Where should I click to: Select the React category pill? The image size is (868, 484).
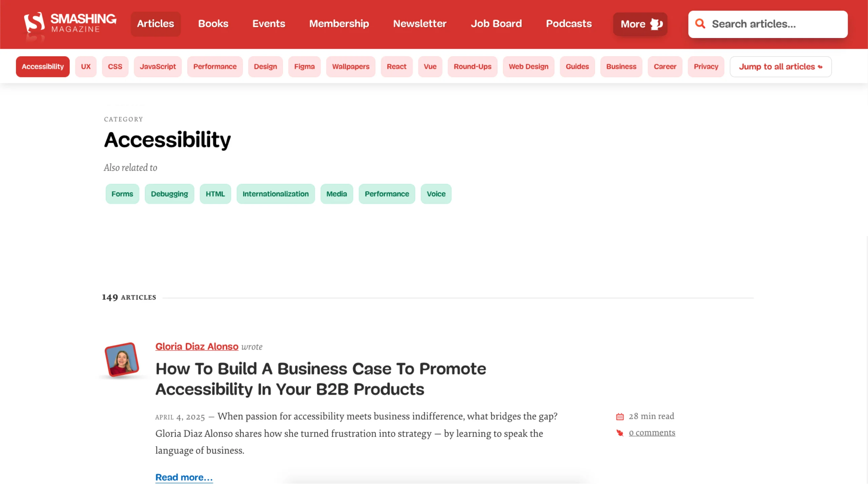[x=396, y=66]
